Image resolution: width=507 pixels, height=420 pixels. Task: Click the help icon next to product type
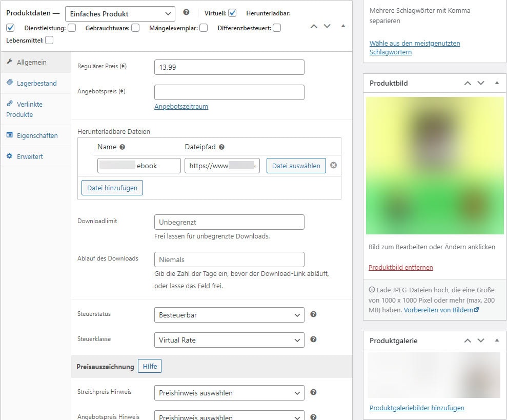[x=186, y=13]
